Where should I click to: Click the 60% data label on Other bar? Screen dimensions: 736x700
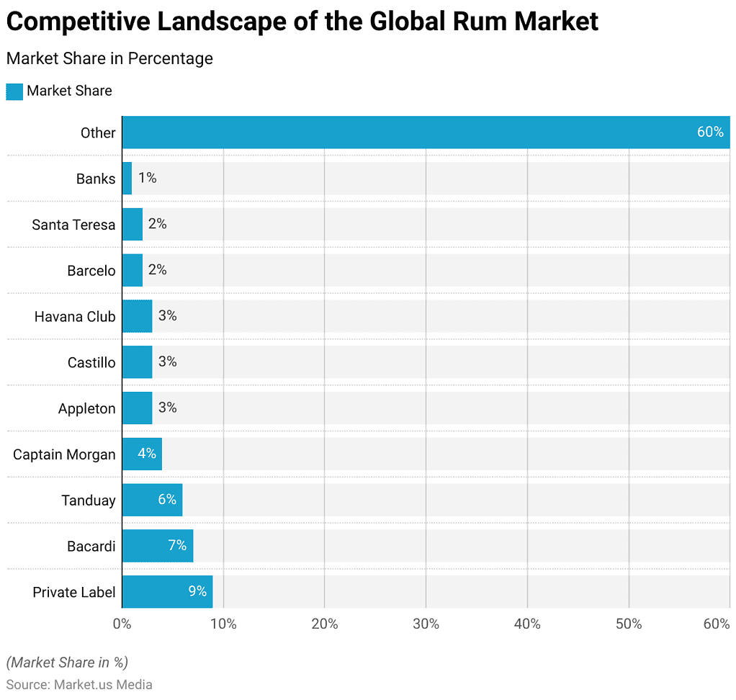coord(709,132)
